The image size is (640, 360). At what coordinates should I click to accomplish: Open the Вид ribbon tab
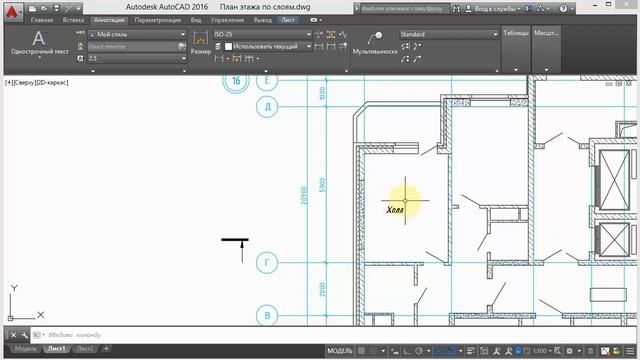pos(196,20)
